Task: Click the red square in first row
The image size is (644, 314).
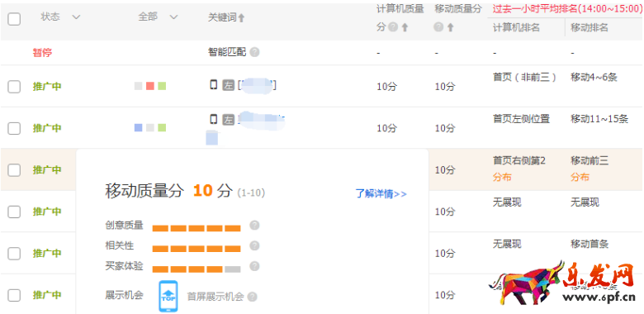Action: 150,86
